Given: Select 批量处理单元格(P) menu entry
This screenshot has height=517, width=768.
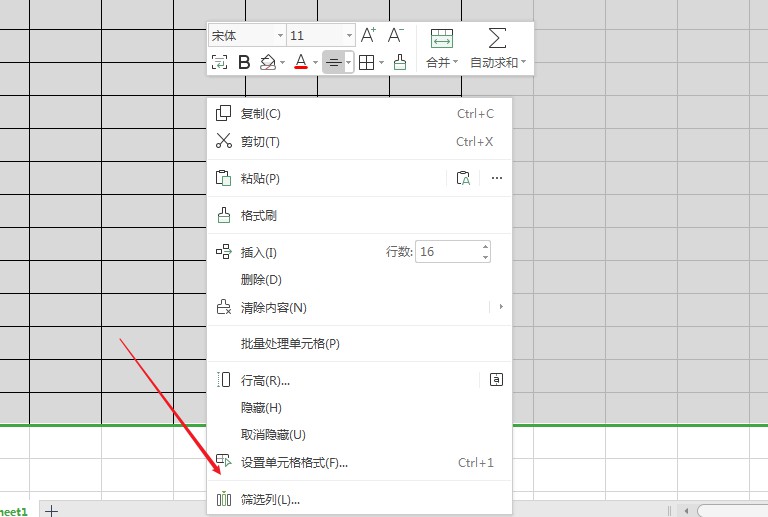Looking at the screenshot, I should [360, 344].
